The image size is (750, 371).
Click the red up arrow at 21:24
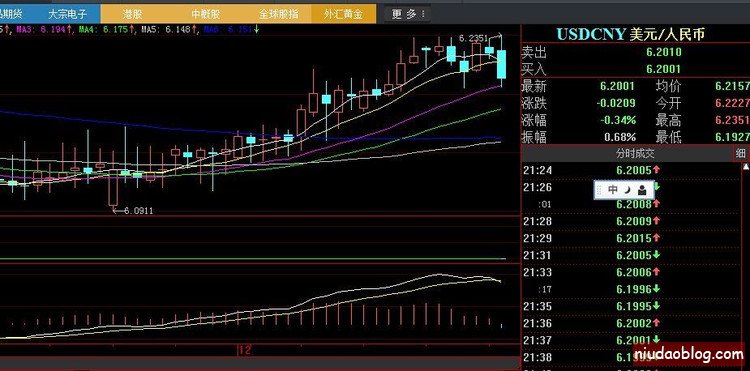(656, 169)
